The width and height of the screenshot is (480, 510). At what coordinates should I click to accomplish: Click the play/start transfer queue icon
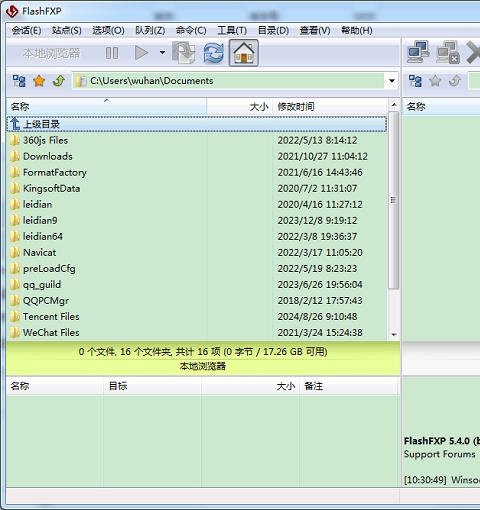(141, 53)
